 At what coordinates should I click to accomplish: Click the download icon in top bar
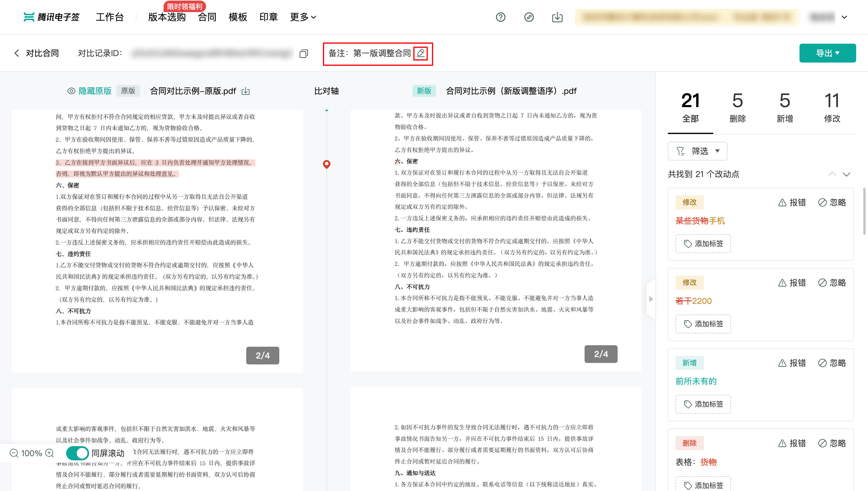[557, 17]
